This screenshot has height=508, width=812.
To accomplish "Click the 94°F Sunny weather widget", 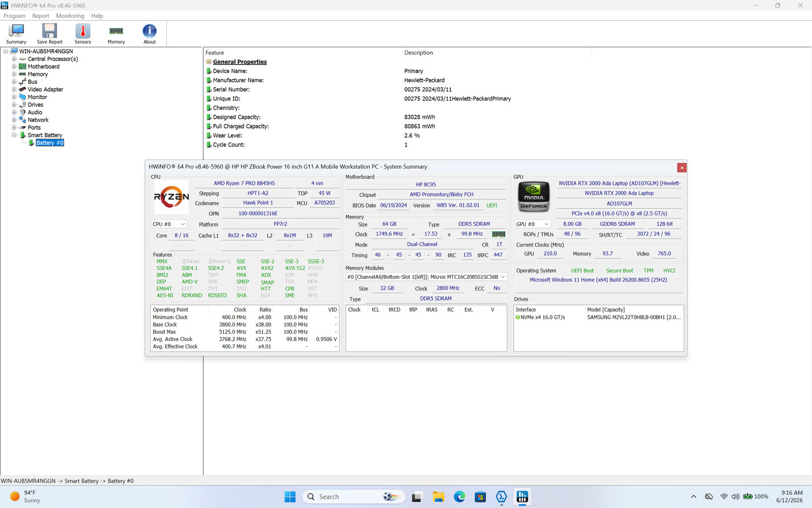I will [25, 497].
